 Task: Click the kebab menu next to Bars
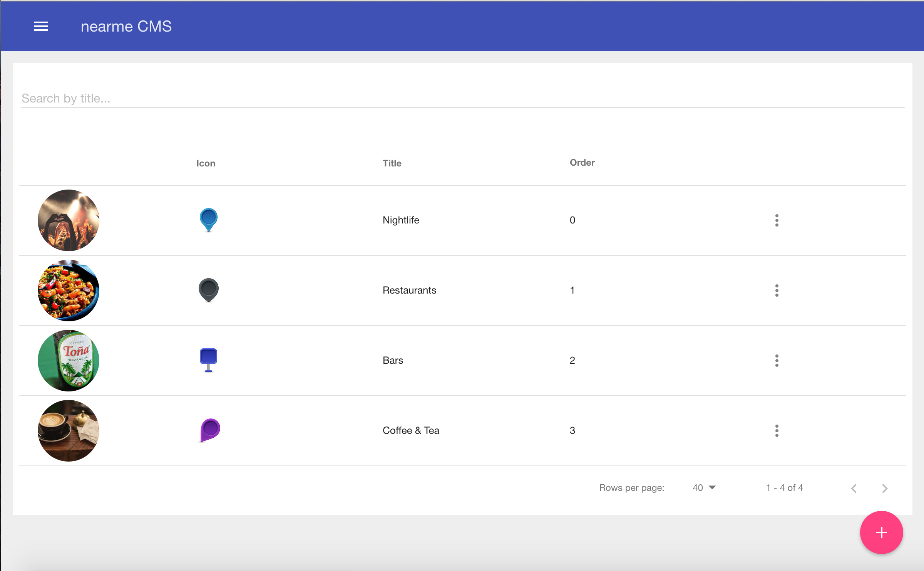pyautogui.click(x=777, y=360)
